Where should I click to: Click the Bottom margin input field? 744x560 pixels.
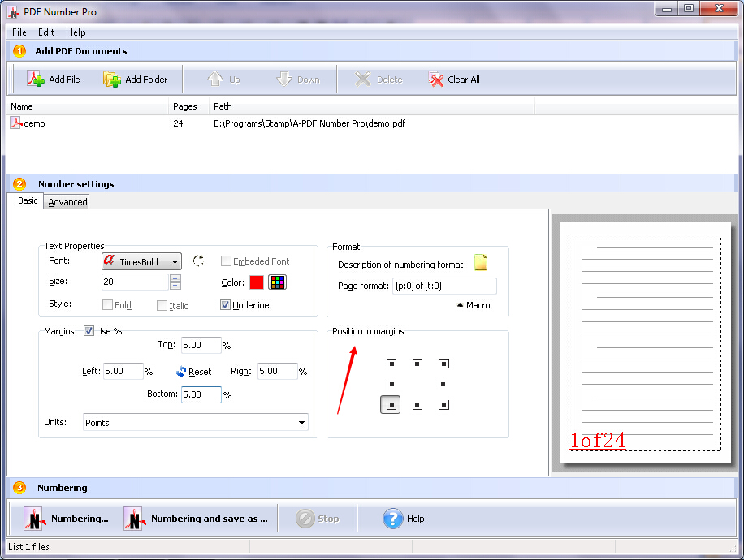coord(201,394)
